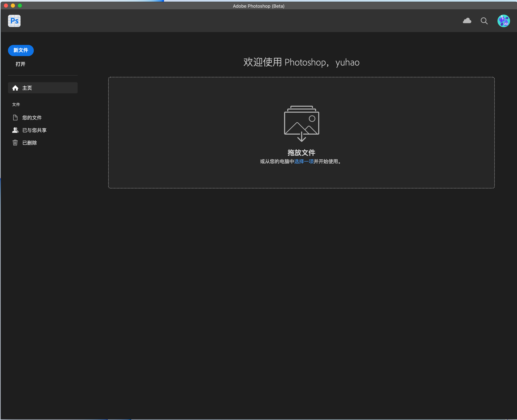
Task: Open the user profile avatar
Action: click(503, 21)
